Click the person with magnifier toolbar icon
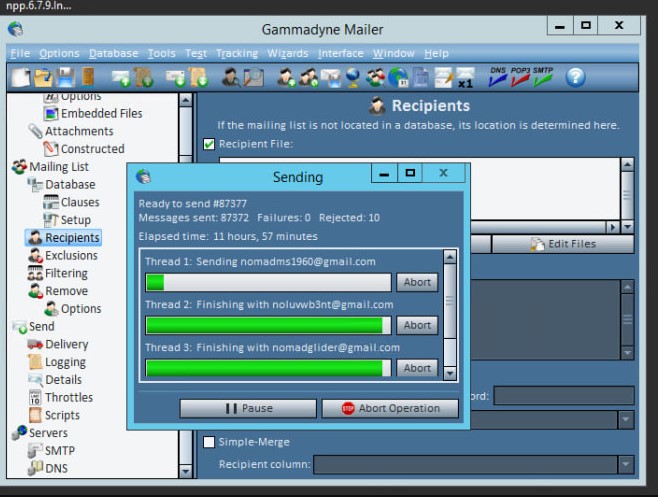Screen dimensions: 658x497 tap(230, 77)
